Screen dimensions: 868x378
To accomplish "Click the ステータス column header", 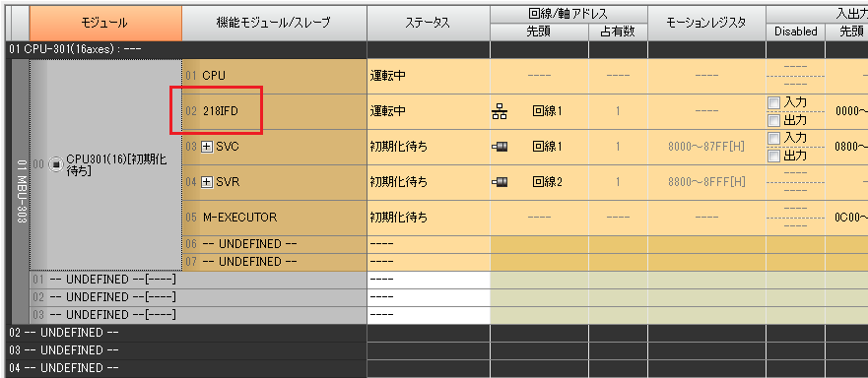I will (x=428, y=24).
